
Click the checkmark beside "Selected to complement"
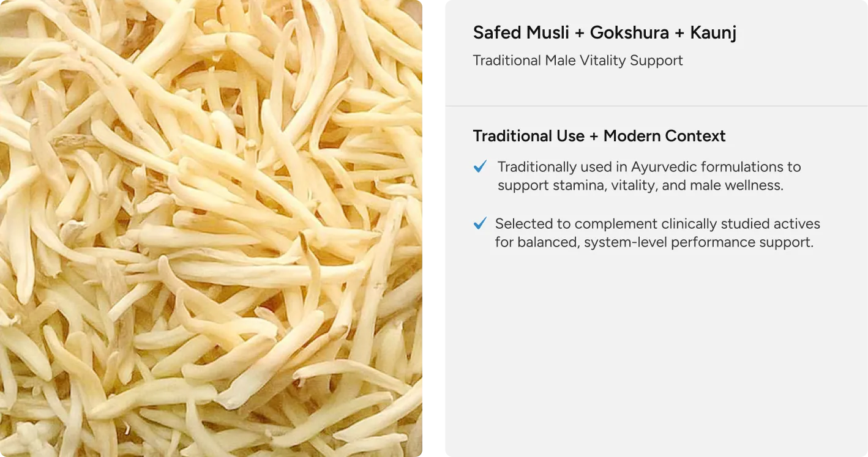click(x=481, y=224)
